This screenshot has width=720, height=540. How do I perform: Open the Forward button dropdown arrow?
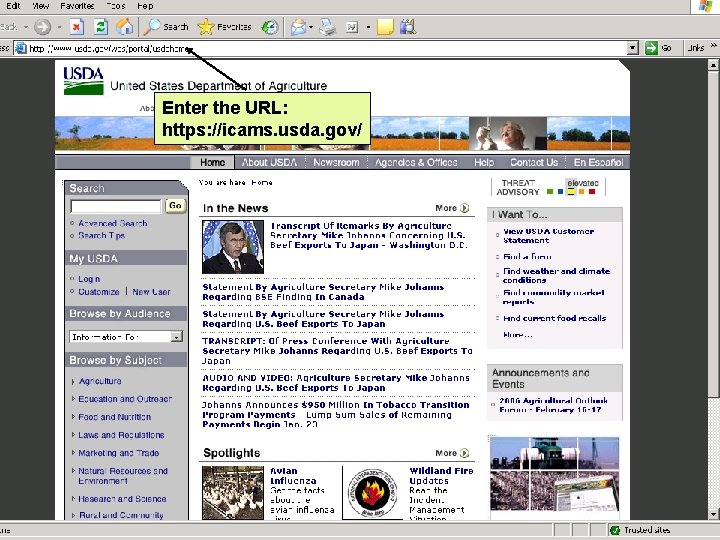59,27
